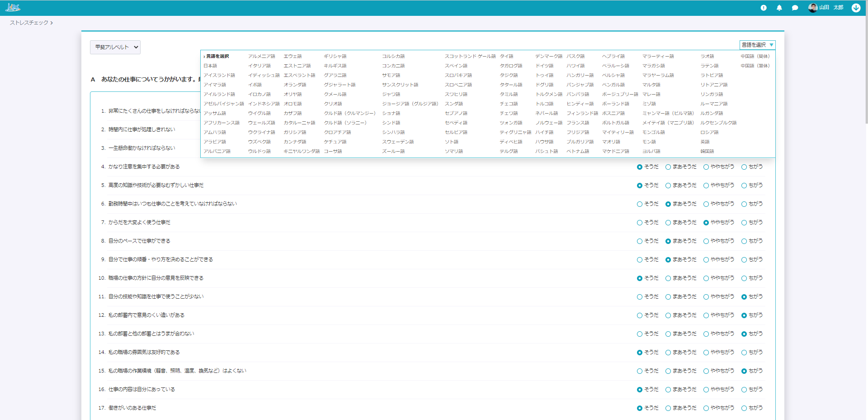Open the 甲斐アルベルト dropdown
This screenshot has height=420, width=868.
coord(115,47)
